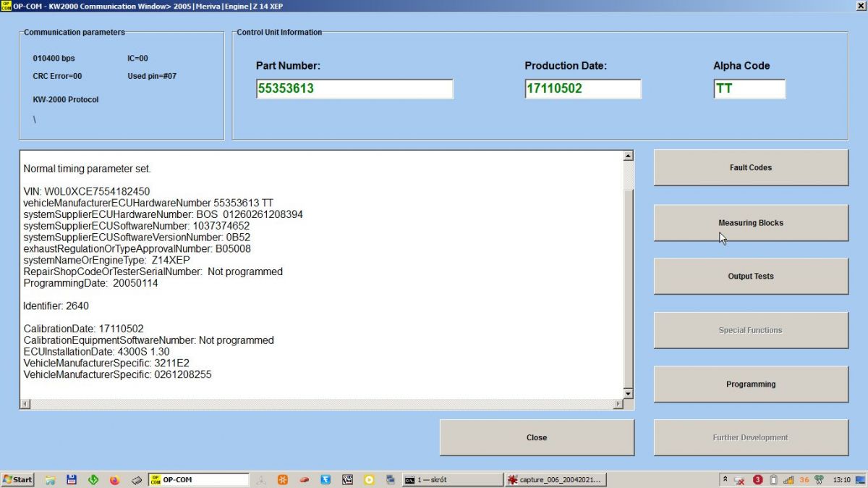The image size is (868, 488).
Task: Click the greyed-out Further Development button
Action: [751, 438]
